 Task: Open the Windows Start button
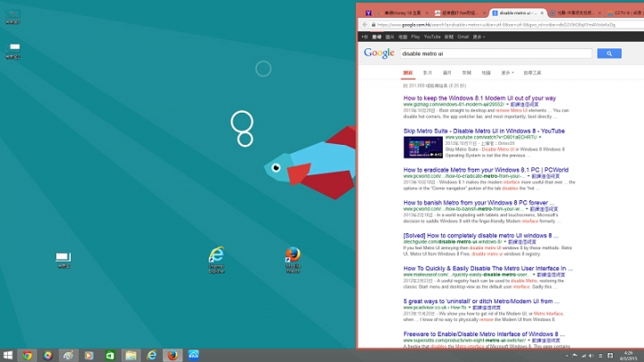(8, 355)
